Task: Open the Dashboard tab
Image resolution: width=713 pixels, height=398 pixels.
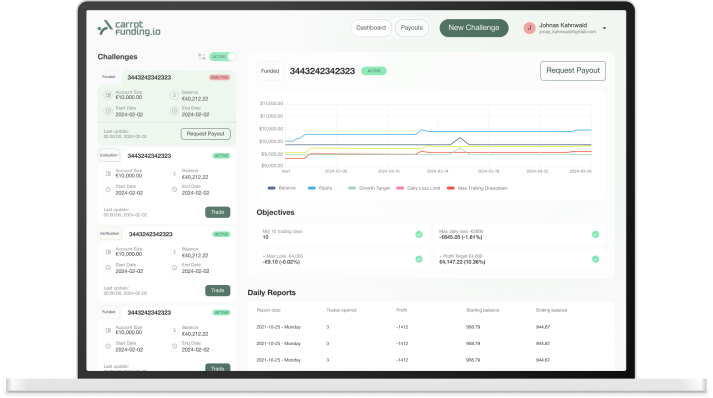Action: 371,28
